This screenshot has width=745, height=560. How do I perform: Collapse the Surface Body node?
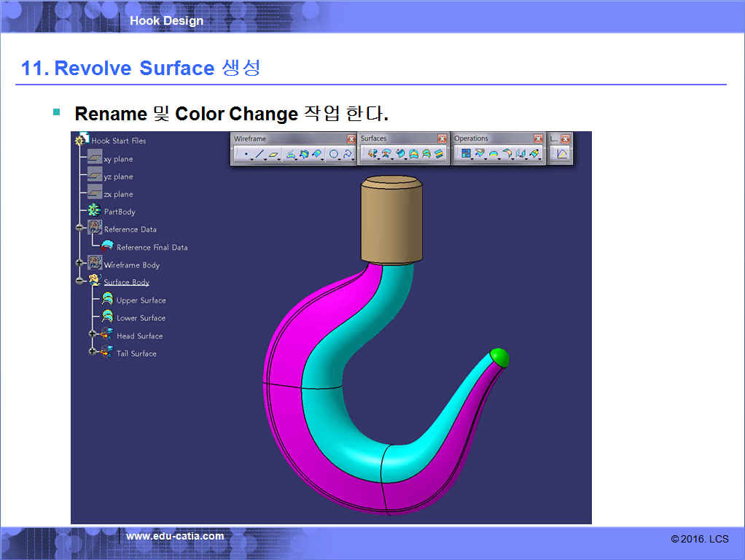tap(79, 281)
